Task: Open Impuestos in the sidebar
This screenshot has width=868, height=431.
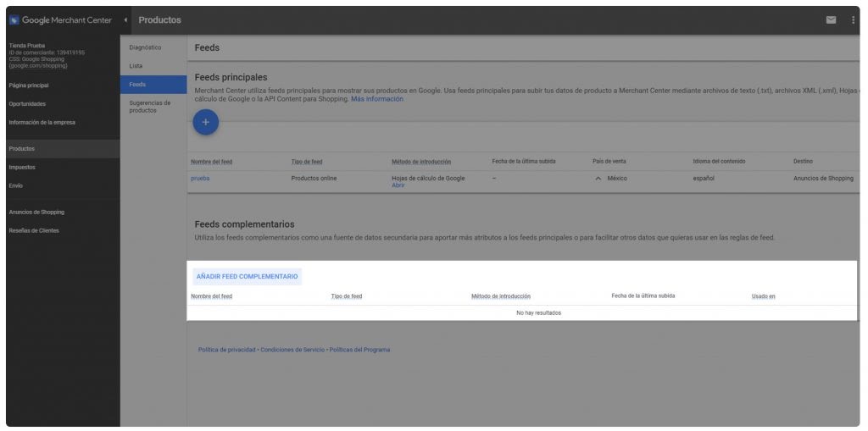Action: click(x=22, y=167)
